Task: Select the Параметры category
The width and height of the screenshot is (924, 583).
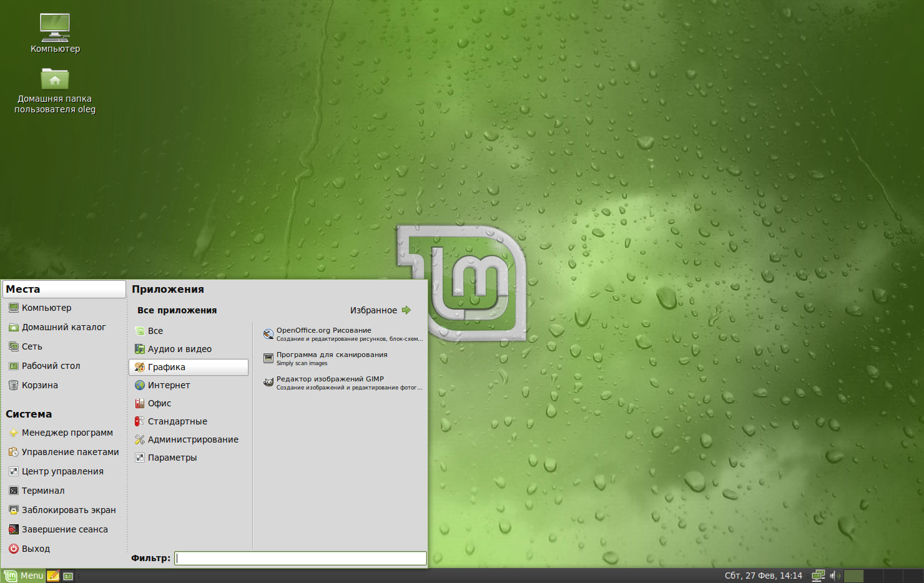Action: (x=189, y=458)
